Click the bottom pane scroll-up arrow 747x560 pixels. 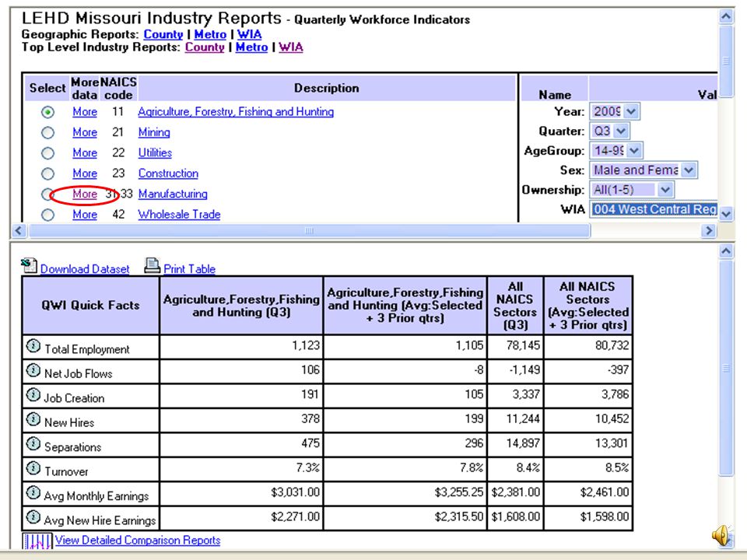click(x=725, y=251)
